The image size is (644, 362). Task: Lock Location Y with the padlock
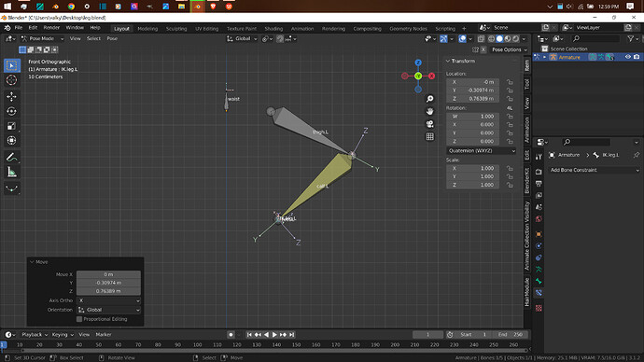[510, 90]
